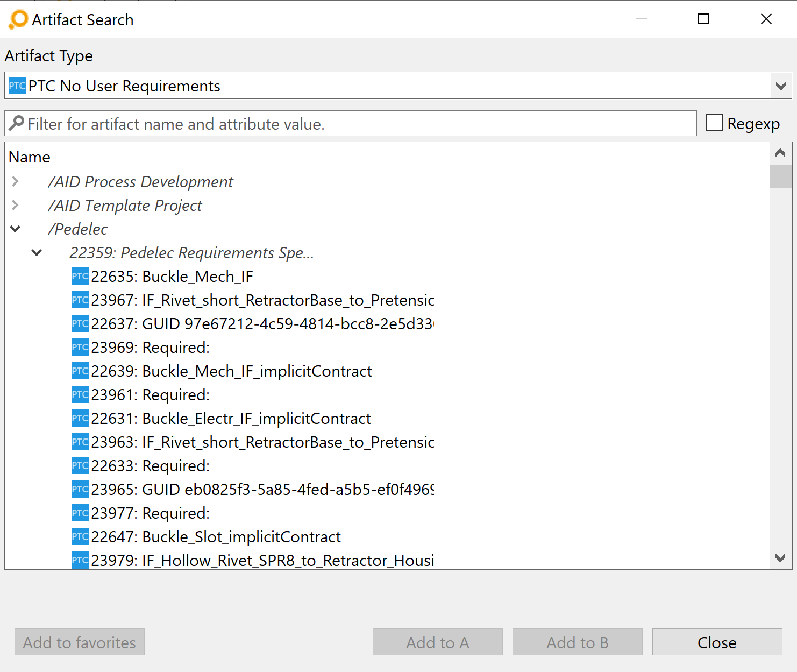Image resolution: width=797 pixels, height=672 pixels.
Task: Select the /AID Process Development folder text
Action: [140, 181]
